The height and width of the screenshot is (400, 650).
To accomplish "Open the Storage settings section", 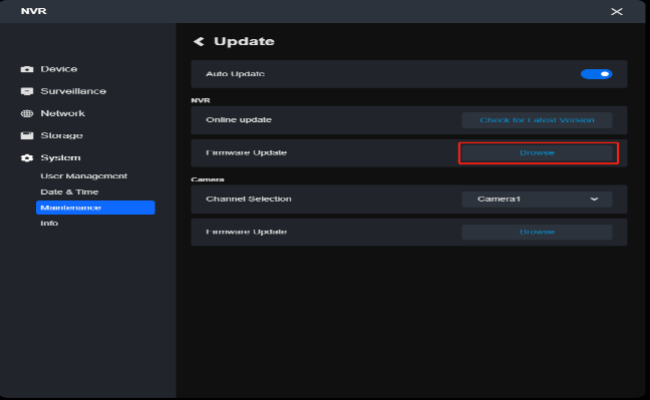I will 61,136.
